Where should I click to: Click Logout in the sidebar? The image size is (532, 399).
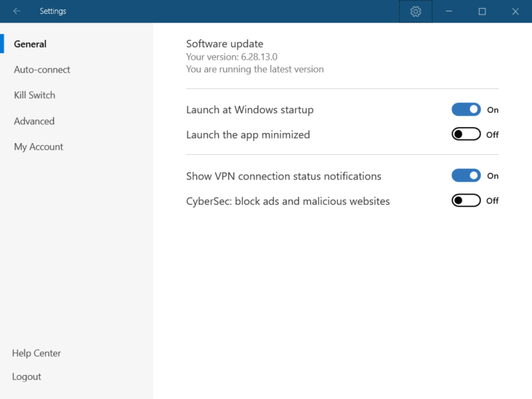(27, 376)
